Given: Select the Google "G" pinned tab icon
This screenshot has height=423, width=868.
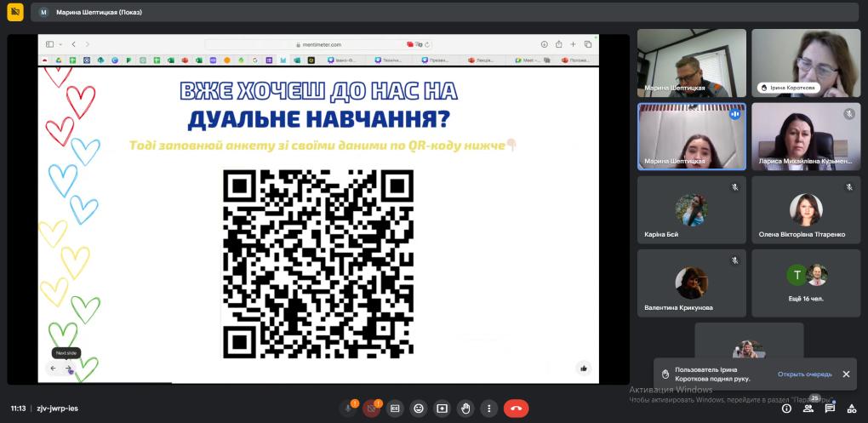Looking at the screenshot, I should click(255, 60).
